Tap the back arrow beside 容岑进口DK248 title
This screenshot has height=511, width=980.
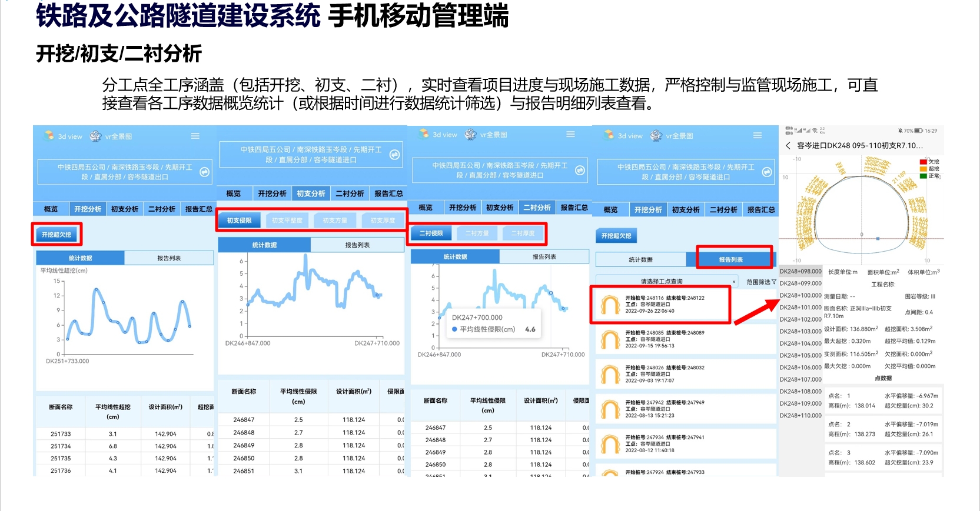pyautogui.click(x=788, y=145)
